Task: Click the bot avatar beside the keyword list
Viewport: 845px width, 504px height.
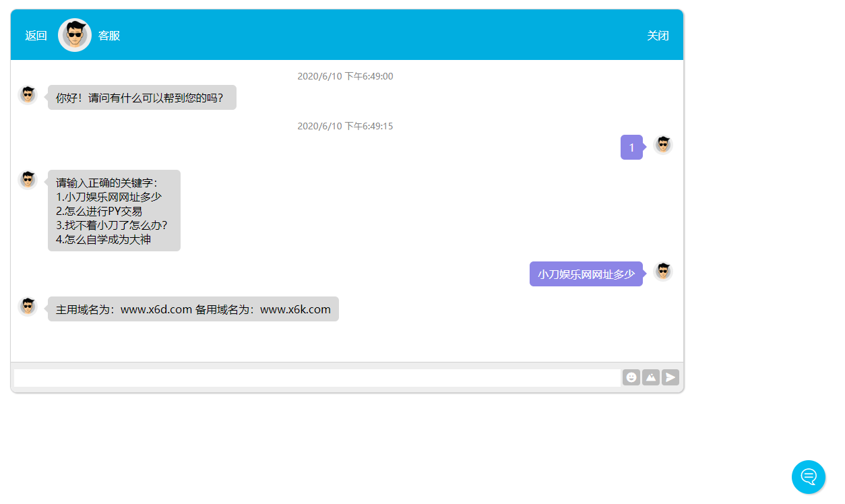Action: 28,180
